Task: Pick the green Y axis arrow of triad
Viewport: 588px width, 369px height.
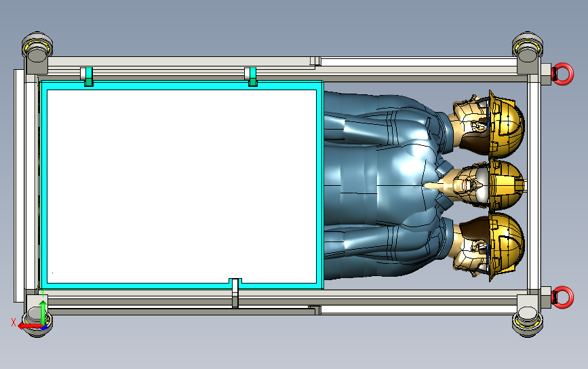Action: (43, 312)
